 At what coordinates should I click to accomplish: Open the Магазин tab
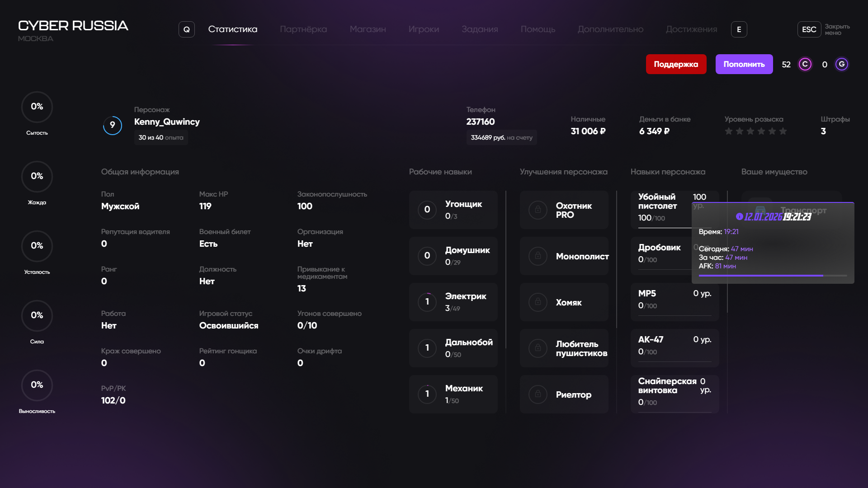click(368, 29)
